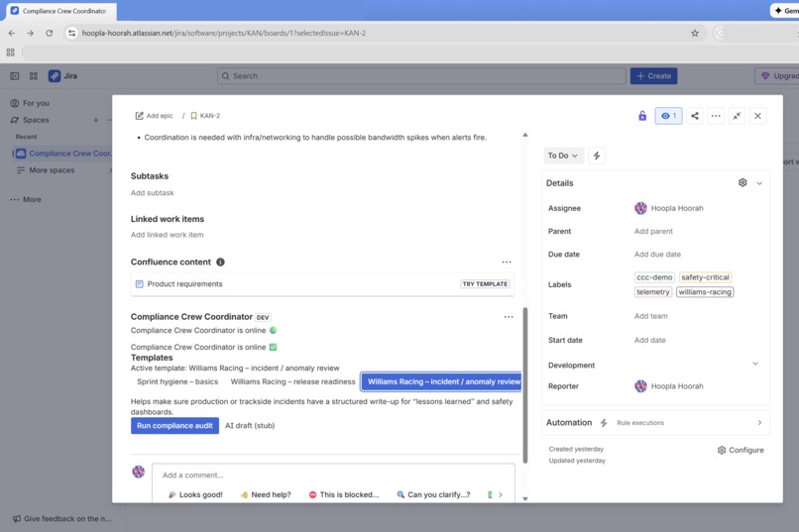799x532 pixels.
Task: Select Sprint hygiene – basics template
Action: point(177,381)
